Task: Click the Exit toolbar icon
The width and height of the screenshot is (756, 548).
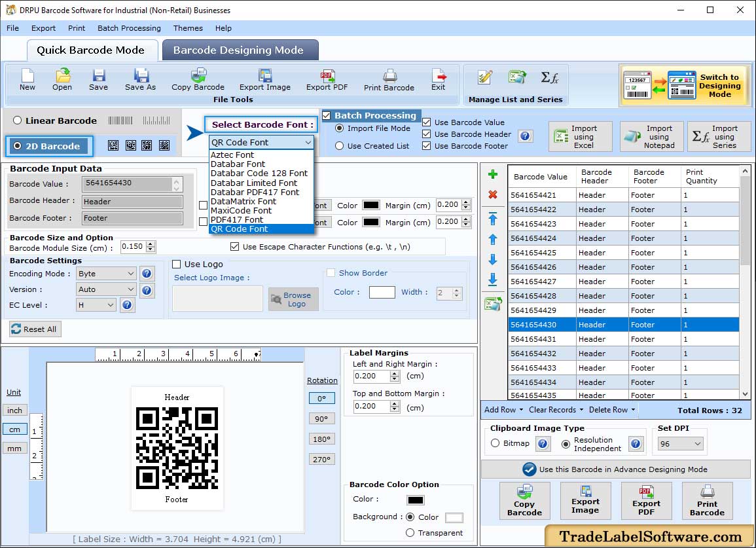Action: click(x=439, y=80)
